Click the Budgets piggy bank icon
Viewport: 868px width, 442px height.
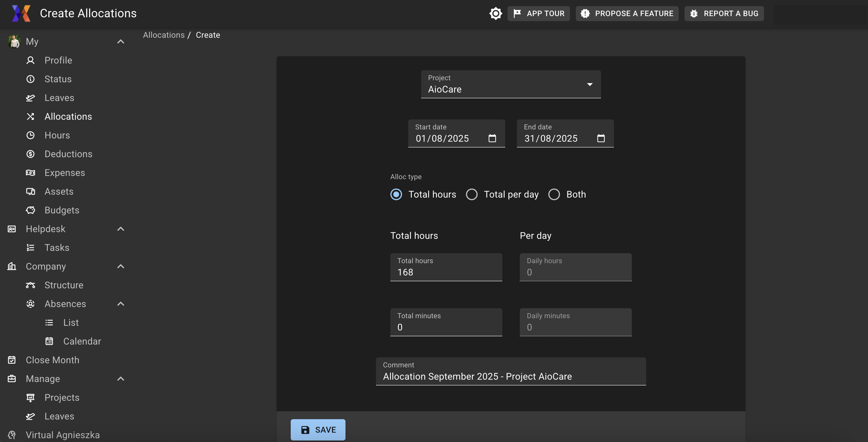coord(30,210)
